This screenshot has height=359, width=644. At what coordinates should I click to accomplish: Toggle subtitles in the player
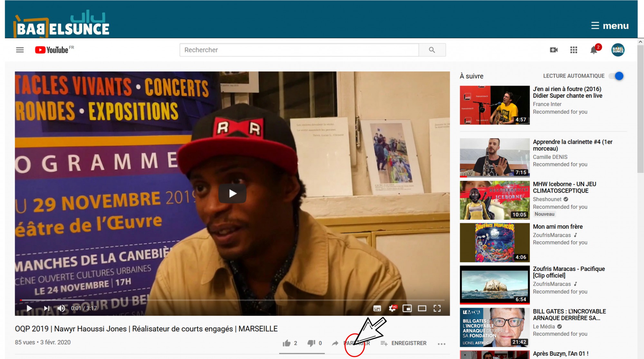pos(377,308)
